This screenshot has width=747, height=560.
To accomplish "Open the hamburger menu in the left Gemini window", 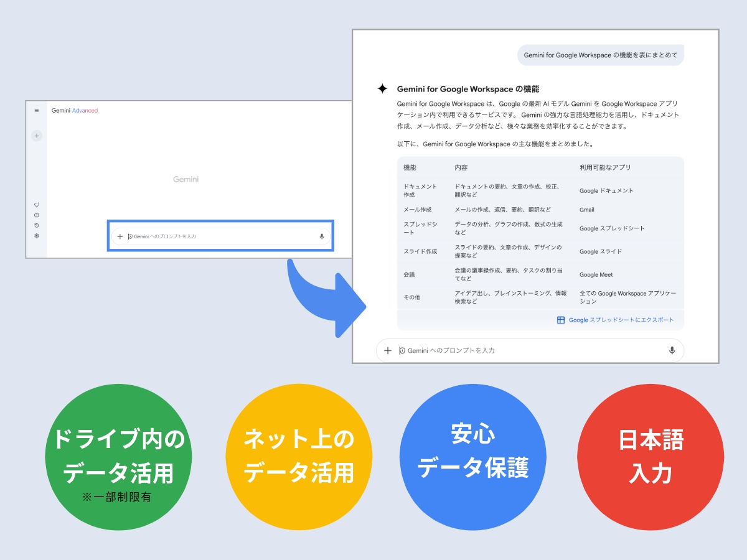I will [x=37, y=111].
